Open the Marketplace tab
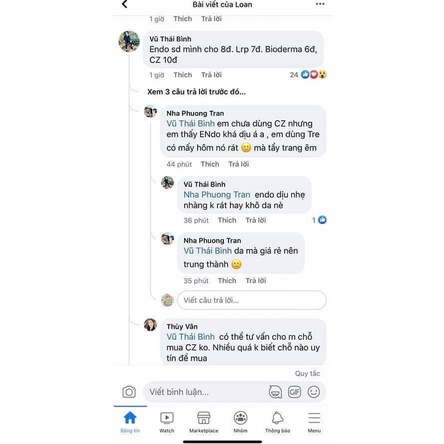Image resolution: width=444 pixels, height=444 pixels. pyautogui.click(x=204, y=422)
